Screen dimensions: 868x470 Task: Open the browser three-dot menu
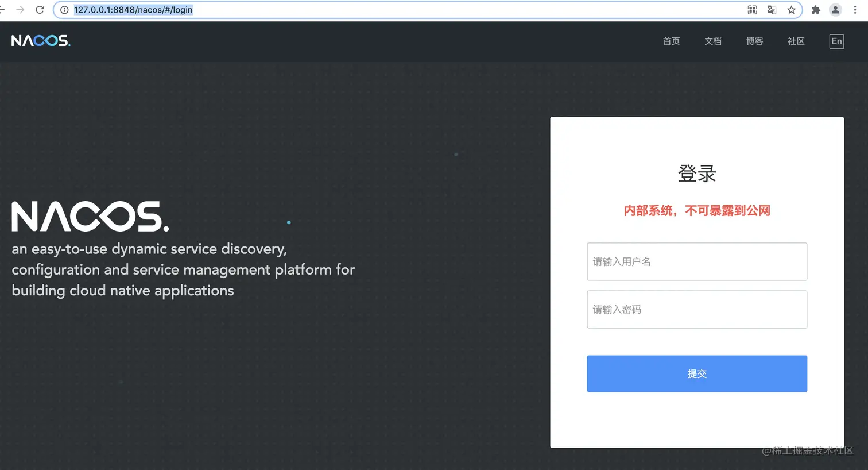(855, 10)
